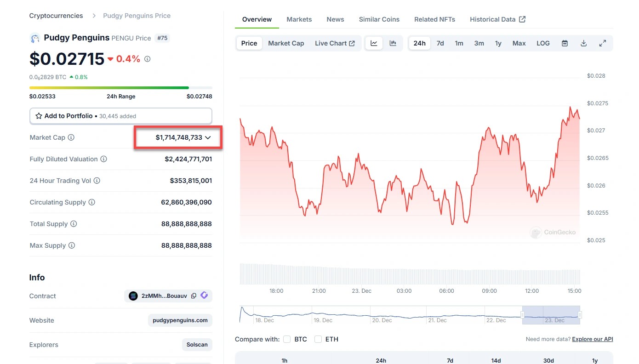Image resolution: width=639 pixels, height=364 pixels.
Task: Click the download chart icon
Action: 583,43
